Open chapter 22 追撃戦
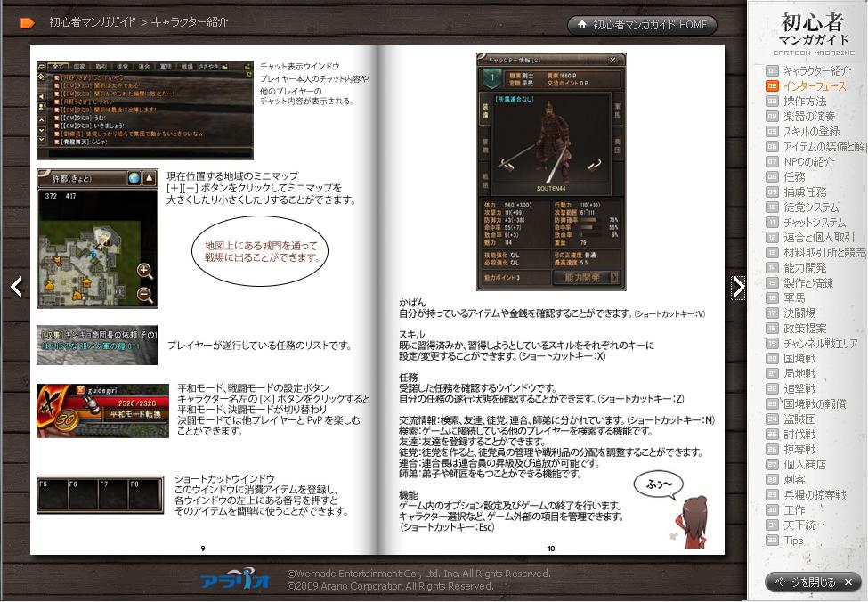The image size is (868, 602). click(x=791, y=389)
